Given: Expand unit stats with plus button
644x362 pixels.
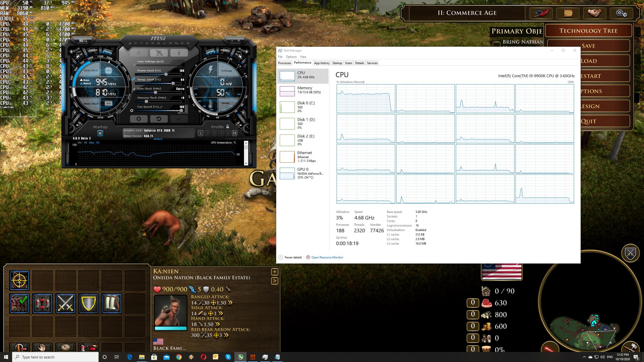Looking at the screenshot, I should [x=274, y=272].
